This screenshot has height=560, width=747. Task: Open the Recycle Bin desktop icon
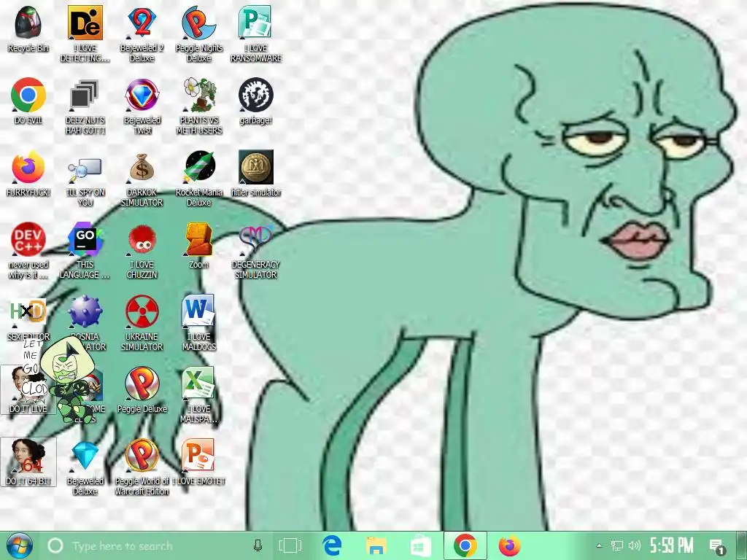coord(28,28)
